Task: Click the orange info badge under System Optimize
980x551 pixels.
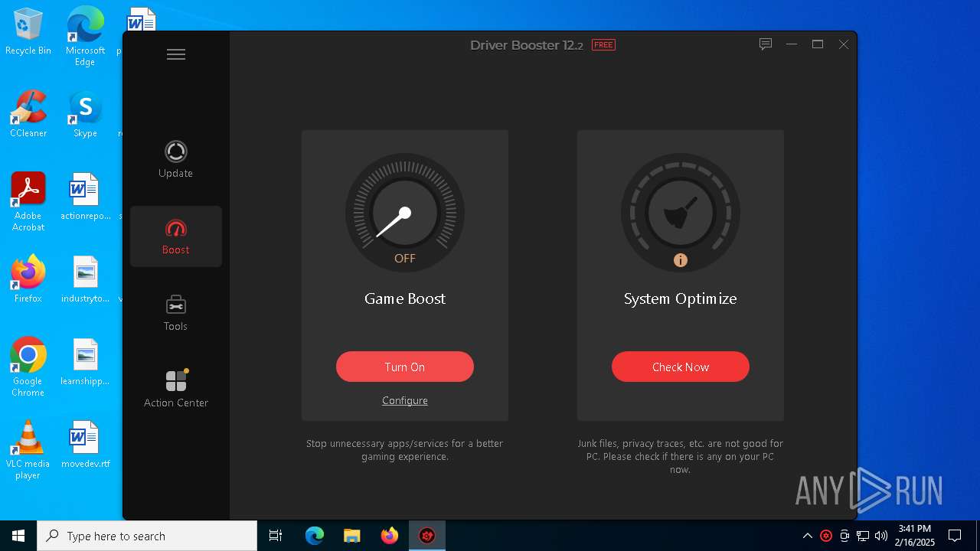Action: 681,260
